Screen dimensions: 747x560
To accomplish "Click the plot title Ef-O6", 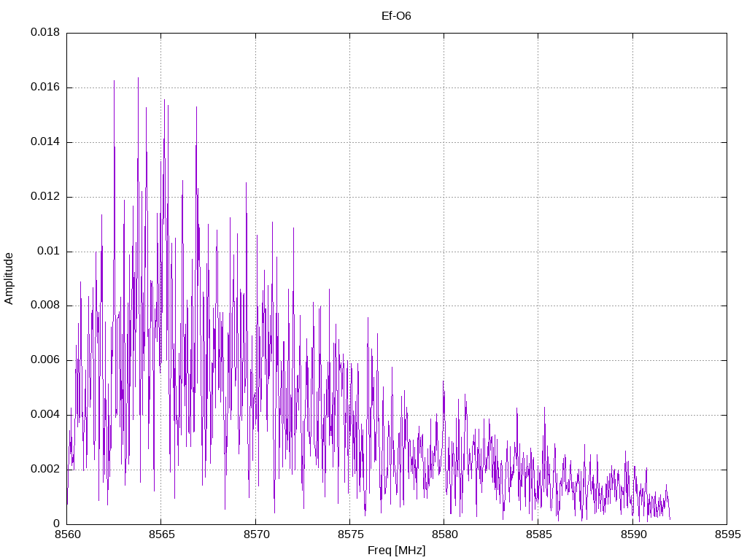I will 396,16.
